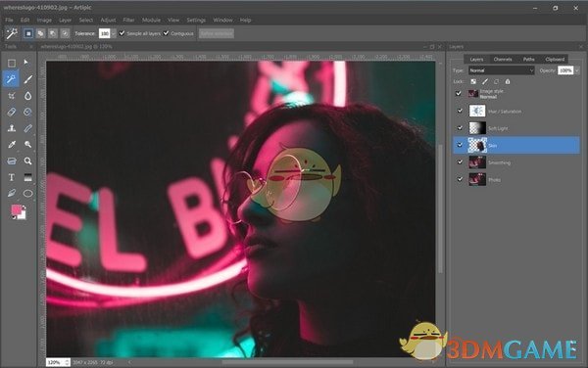Hide the Photo layer

point(461,179)
